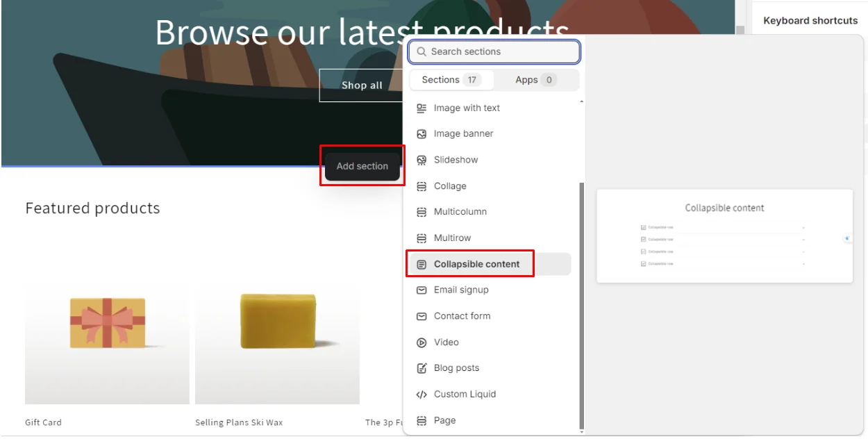This screenshot has height=446, width=868.
Task: Switch to the Sections tab
Action: 451,80
